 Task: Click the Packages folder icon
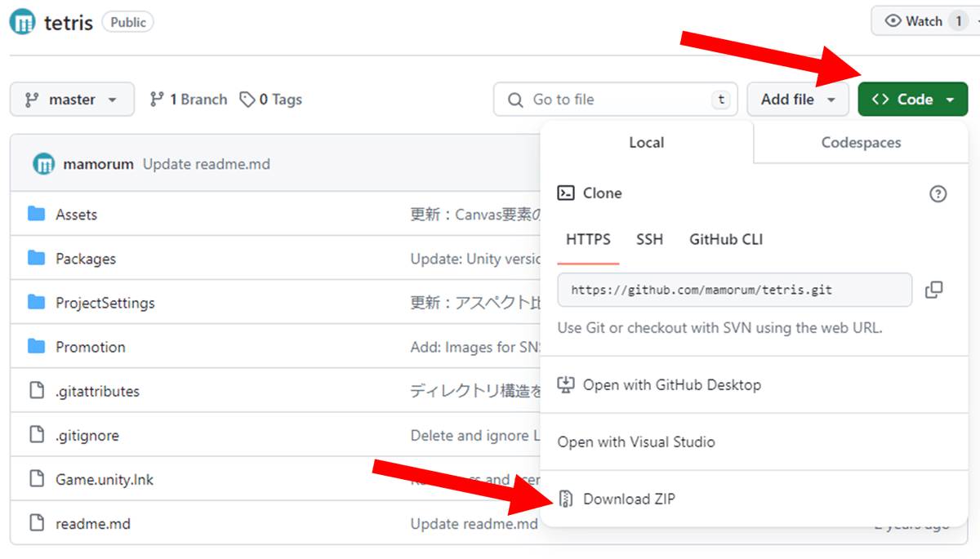(36, 258)
